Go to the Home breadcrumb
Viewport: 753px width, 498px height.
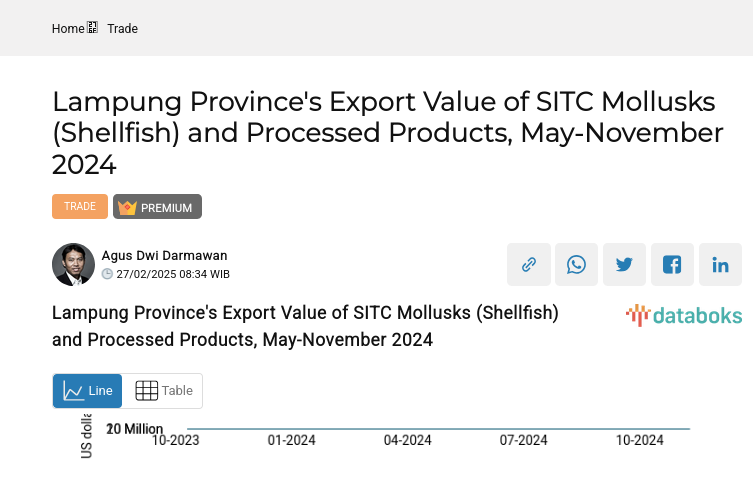pos(68,29)
